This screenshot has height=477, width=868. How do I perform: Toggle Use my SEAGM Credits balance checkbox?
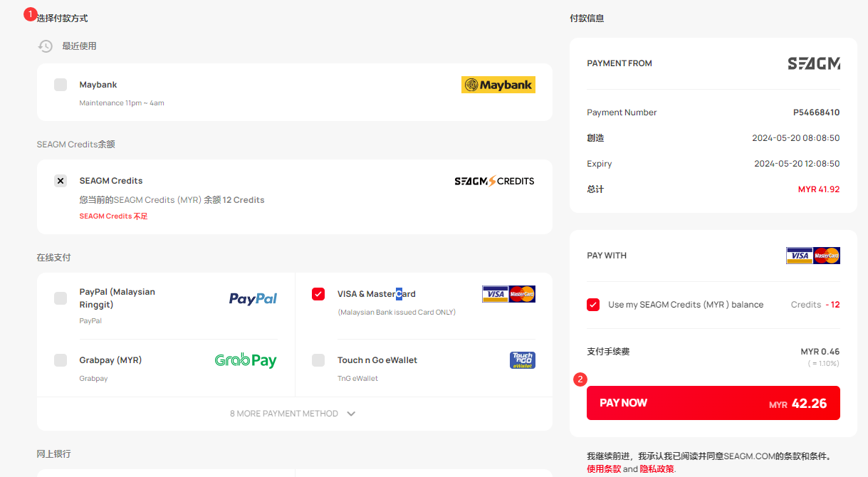593,305
